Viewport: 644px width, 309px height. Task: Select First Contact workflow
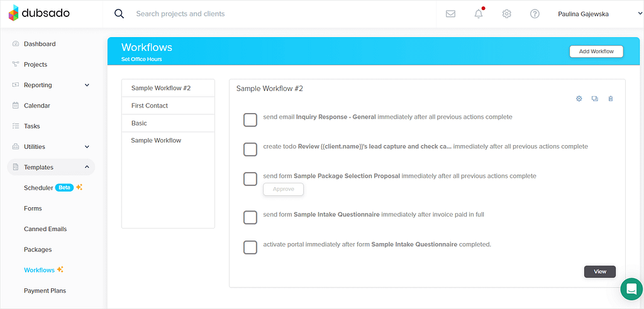(x=168, y=106)
